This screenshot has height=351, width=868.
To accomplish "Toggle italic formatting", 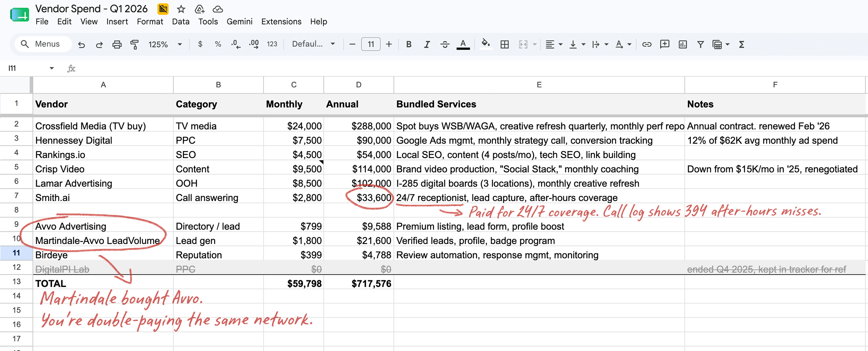I will pos(427,44).
